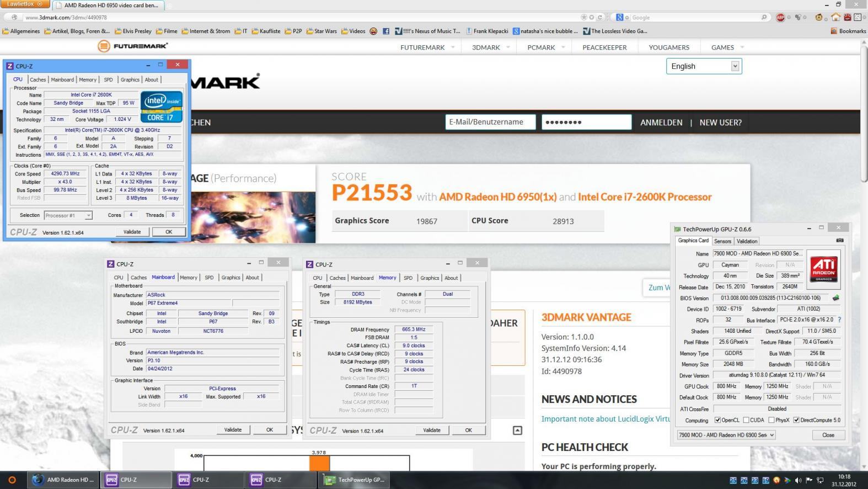Click the network icon in the system tray
The image size is (868, 489).
(x=821, y=481)
